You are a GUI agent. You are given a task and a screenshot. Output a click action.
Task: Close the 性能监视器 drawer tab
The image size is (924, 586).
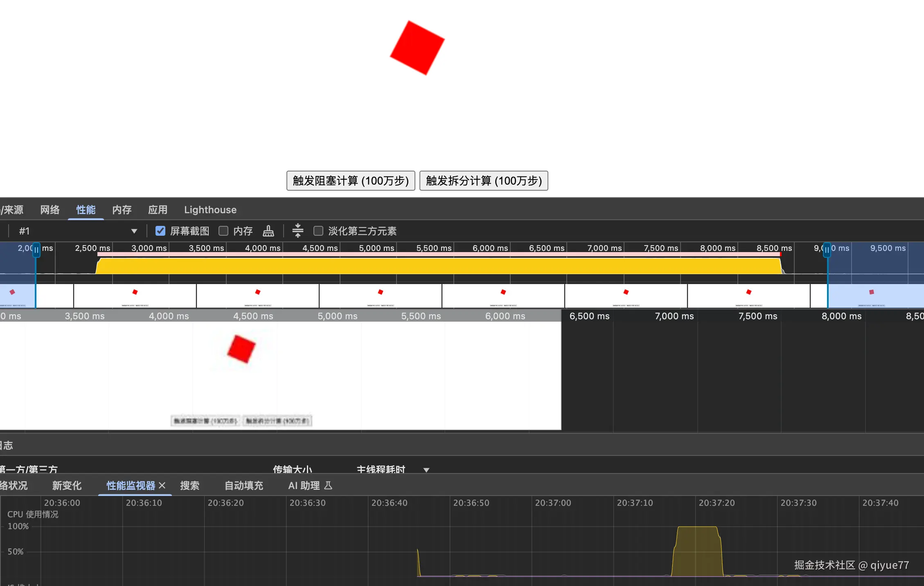(162, 485)
